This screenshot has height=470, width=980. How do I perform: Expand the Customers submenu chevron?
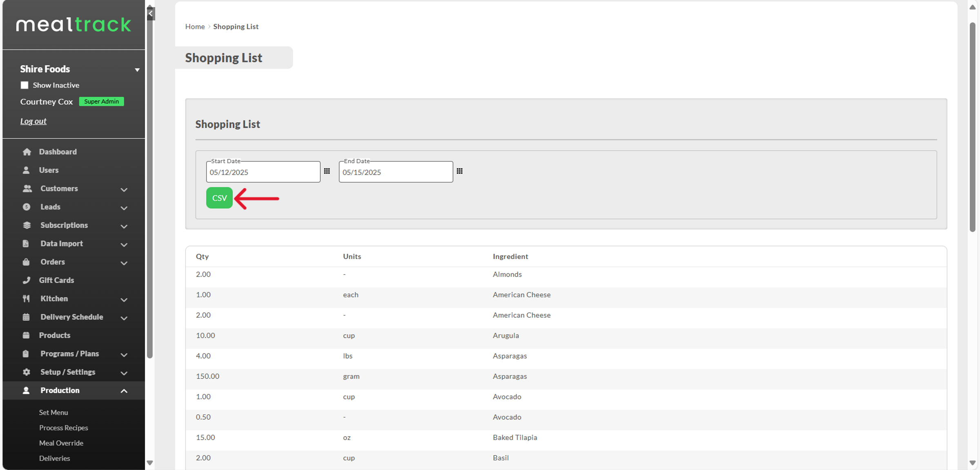(x=124, y=190)
